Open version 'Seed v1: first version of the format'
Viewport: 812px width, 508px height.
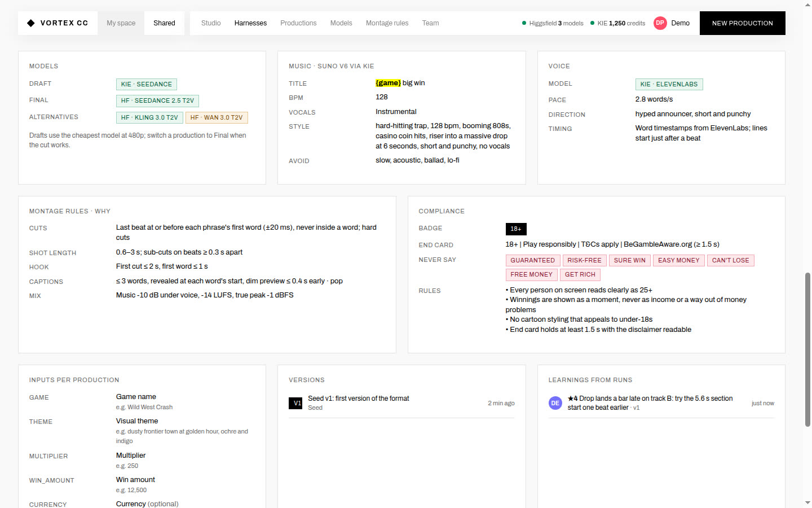pos(401,403)
